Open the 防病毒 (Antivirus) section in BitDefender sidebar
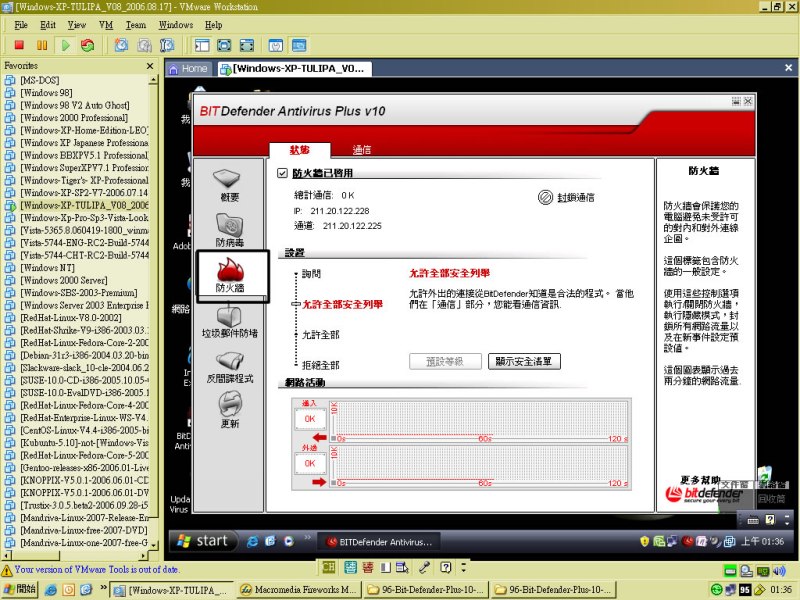 [230, 230]
